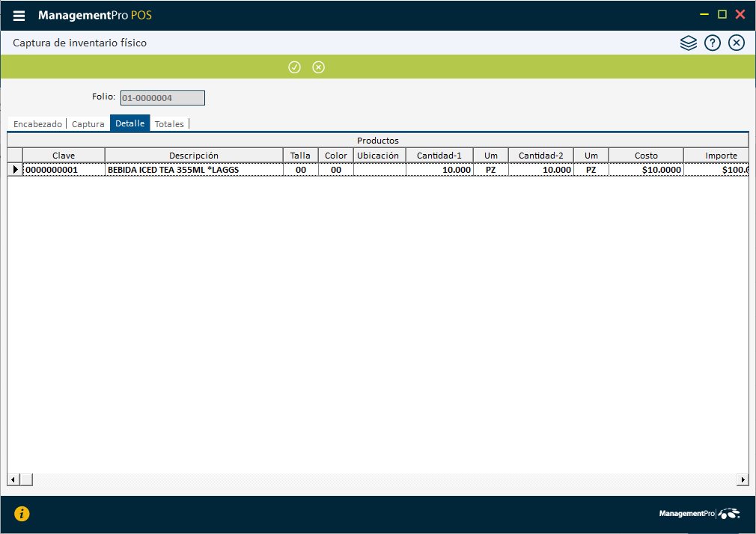
Task: Cancel with the green bar X icon
Action: pyautogui.click(x=318, y=67)
